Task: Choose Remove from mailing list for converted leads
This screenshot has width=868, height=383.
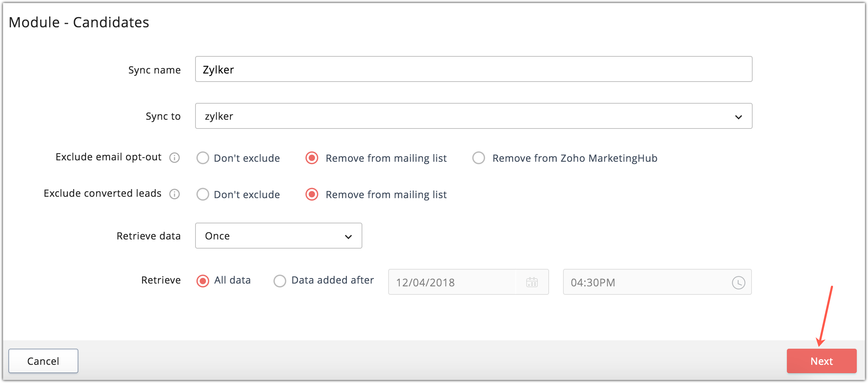Action: pos(312,194)
